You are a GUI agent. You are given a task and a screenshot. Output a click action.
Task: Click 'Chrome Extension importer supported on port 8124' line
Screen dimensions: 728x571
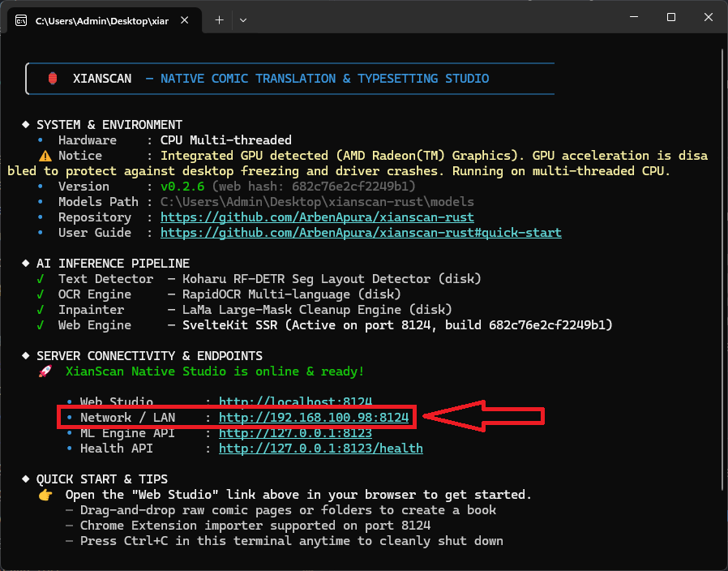pos(255,526)
